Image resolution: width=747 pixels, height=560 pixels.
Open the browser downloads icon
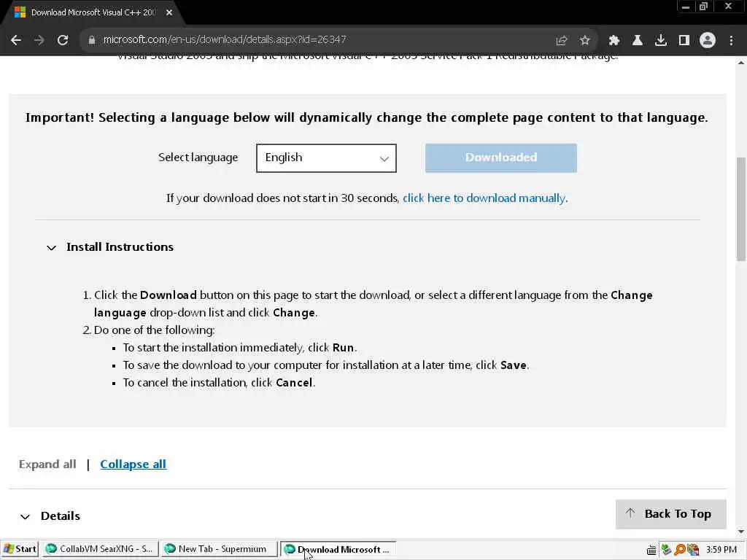(660, 40)
